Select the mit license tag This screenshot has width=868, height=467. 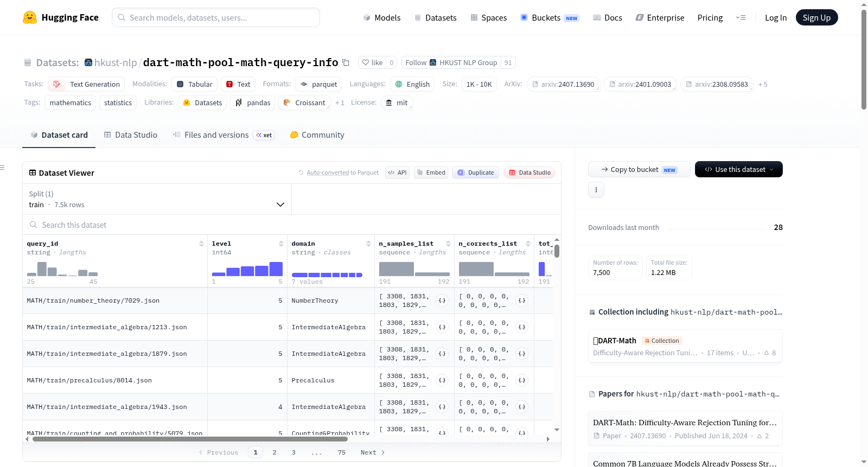click(397, 103)
